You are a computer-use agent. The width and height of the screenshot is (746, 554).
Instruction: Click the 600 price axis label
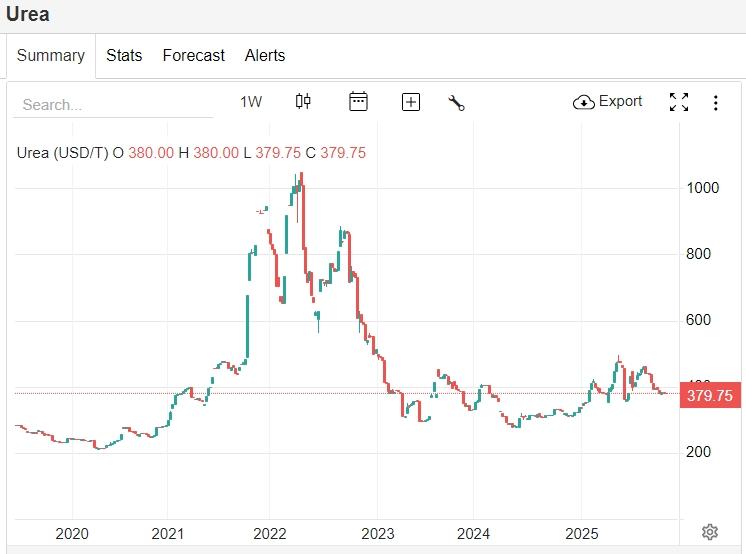point(699,320)
